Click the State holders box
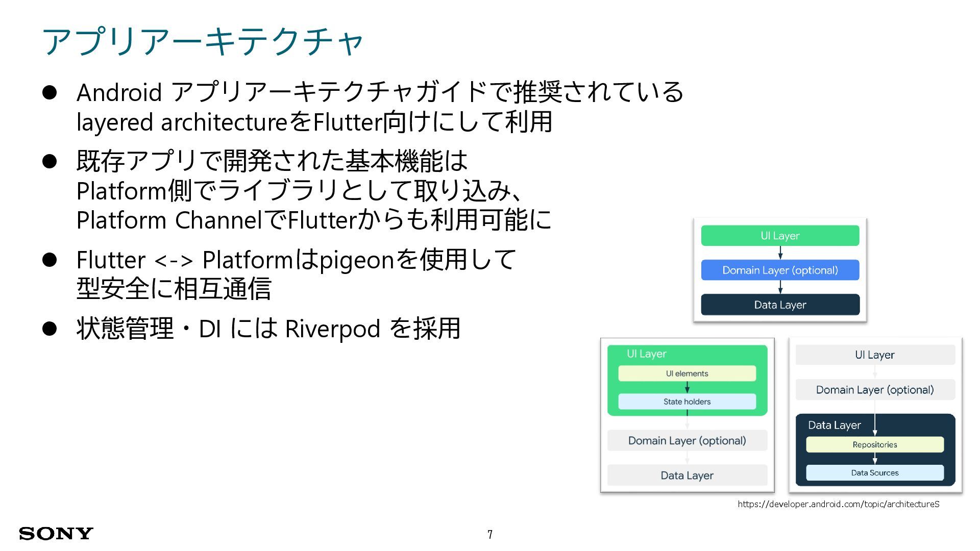The height and width of the screenshot is (551, 980). [x=687, y=402]
